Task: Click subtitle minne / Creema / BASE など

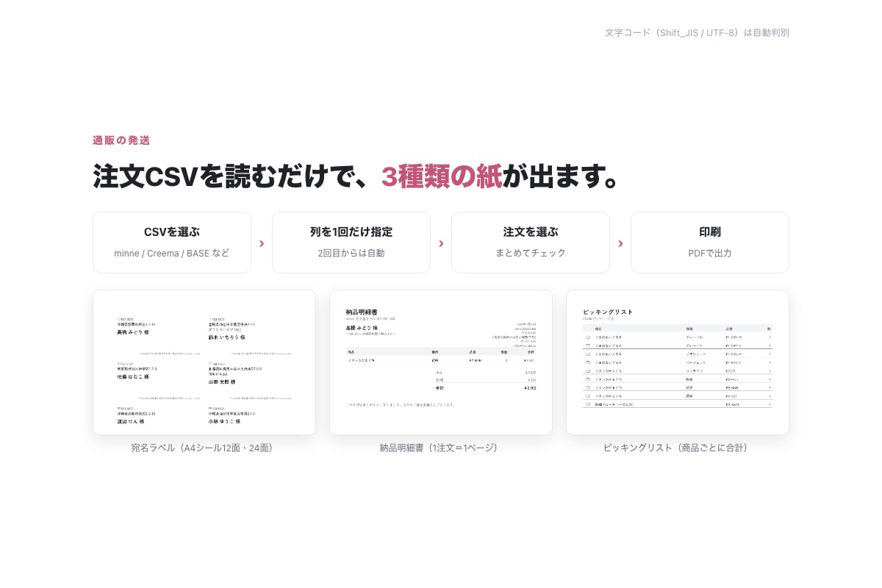Action: coord(172,253)
